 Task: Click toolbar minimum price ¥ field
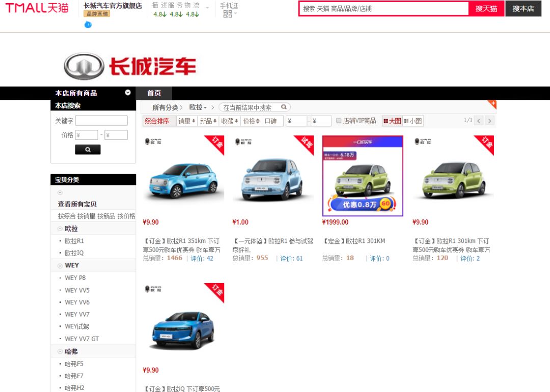296,121
